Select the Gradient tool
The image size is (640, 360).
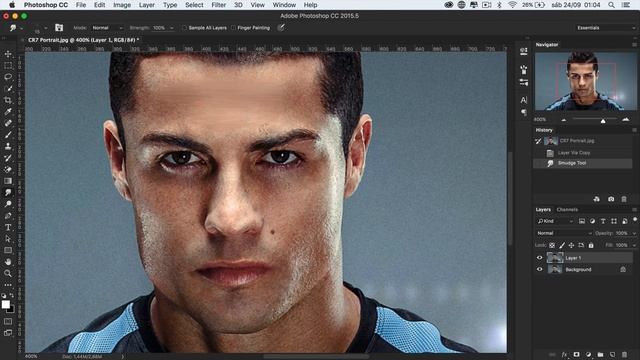coord(8,181)
